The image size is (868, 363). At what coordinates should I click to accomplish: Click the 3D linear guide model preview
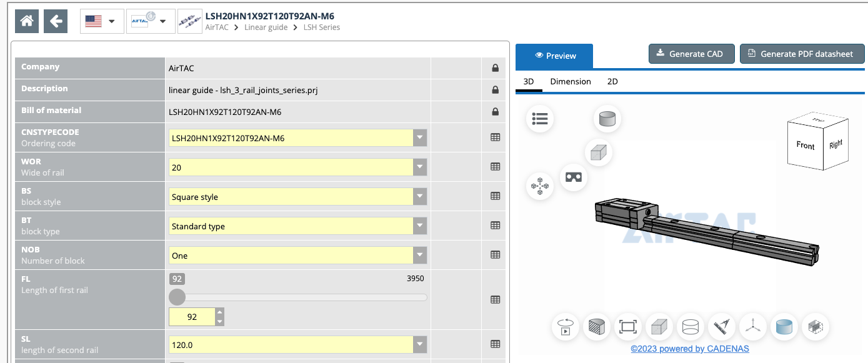(707, 231)
